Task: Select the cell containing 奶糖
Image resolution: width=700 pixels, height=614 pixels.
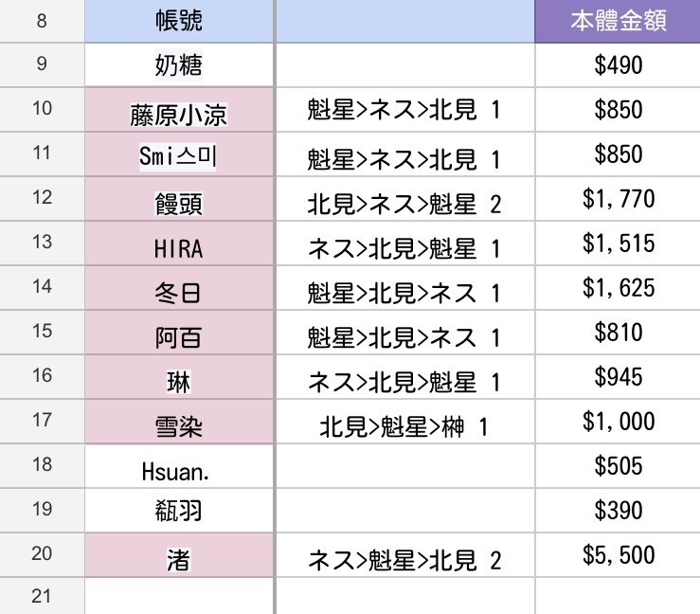Action: coord(179,64)
